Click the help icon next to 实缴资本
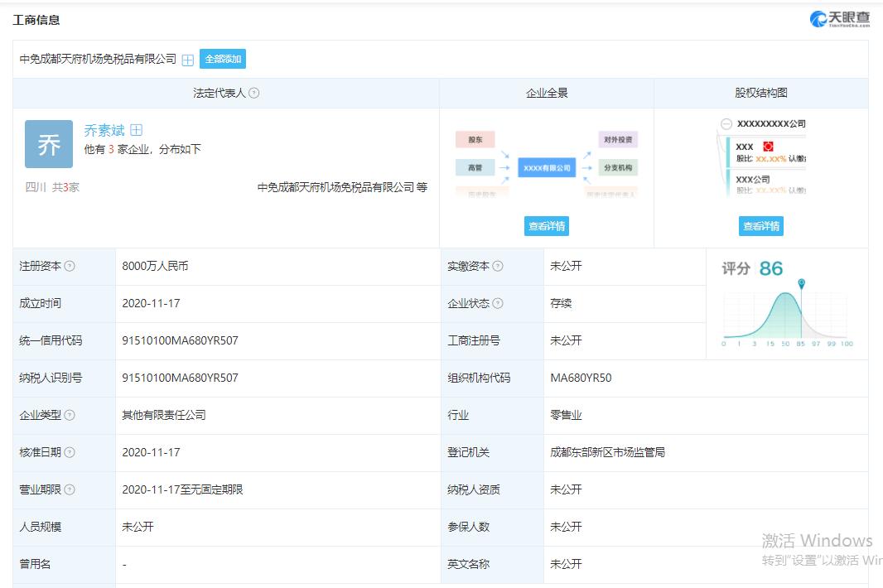The height and width of the screenshot is (588, 883). point(498,267)
